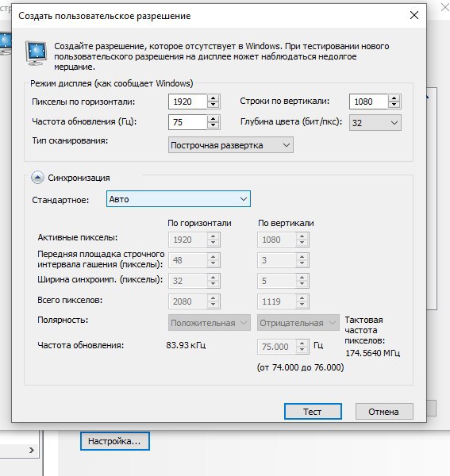450x476 pixels.
Task: Open horizontal polarity Положительная dropdown
Action: click(x=210, y=322)
